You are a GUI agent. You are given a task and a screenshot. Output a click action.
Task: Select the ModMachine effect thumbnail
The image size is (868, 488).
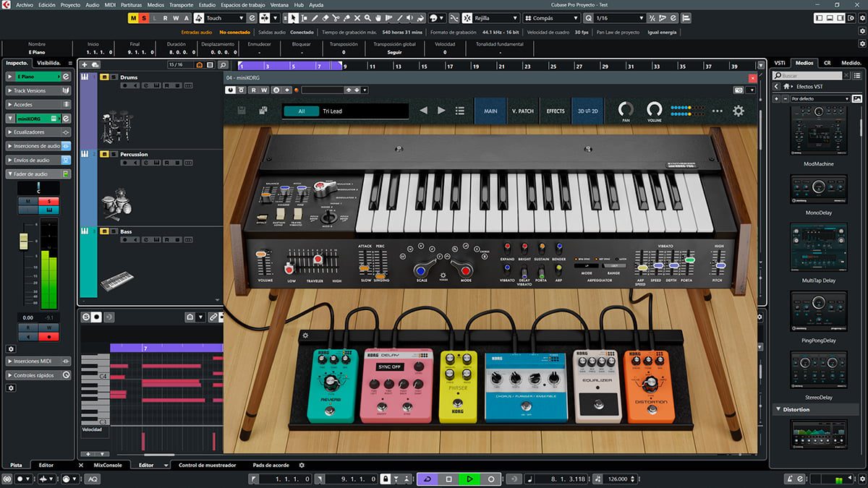tap(819, 132)
